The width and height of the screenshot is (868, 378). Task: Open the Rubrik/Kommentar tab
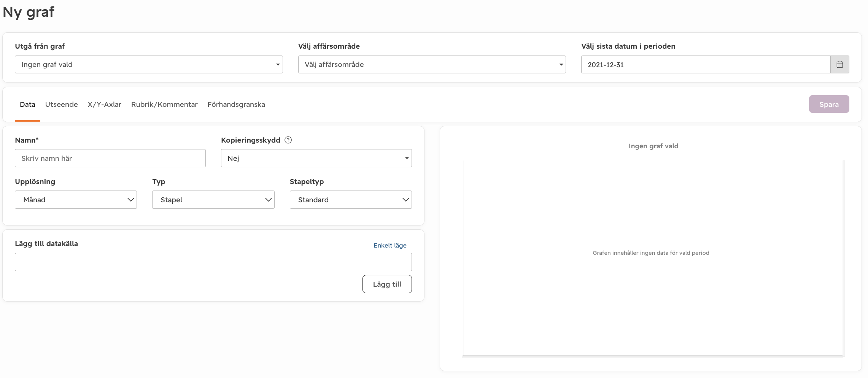pyautogui.click(x=164, y=104)
